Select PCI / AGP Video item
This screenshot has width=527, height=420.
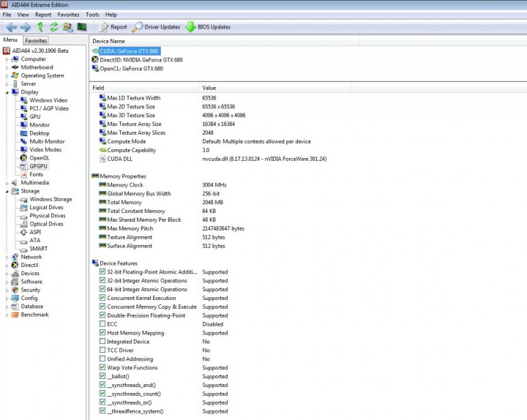coord(49,108)
